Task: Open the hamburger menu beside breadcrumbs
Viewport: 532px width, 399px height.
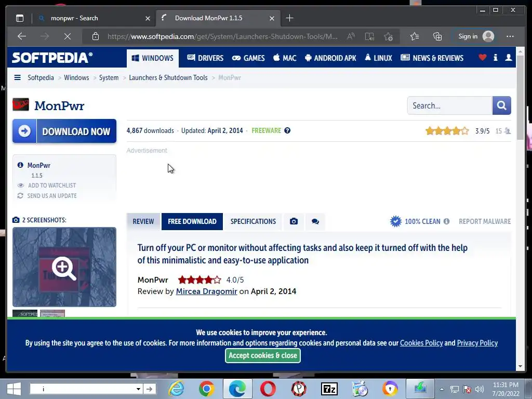Action: tap(17, 77)
